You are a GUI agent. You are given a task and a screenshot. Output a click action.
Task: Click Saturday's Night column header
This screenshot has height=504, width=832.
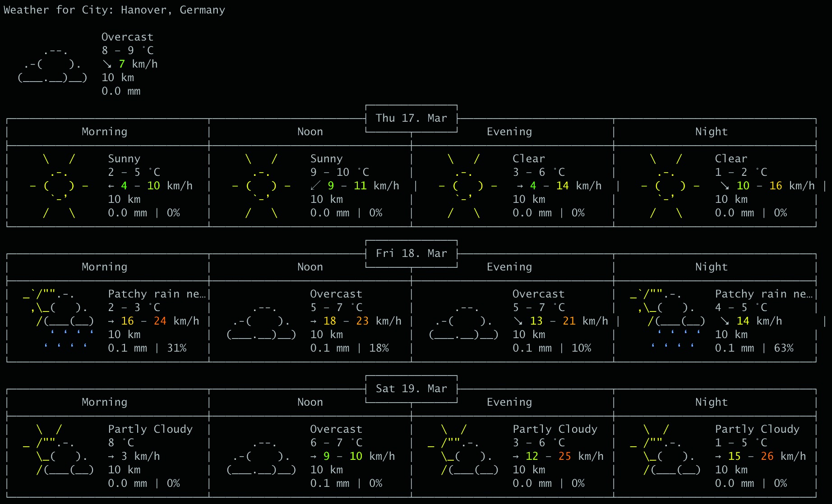[711, 402]
